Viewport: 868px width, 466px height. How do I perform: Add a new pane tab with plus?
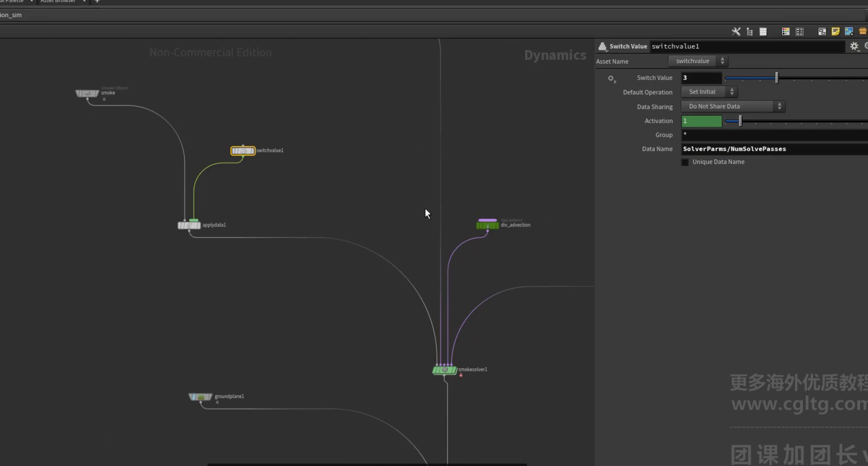click(x=97, y=1)
